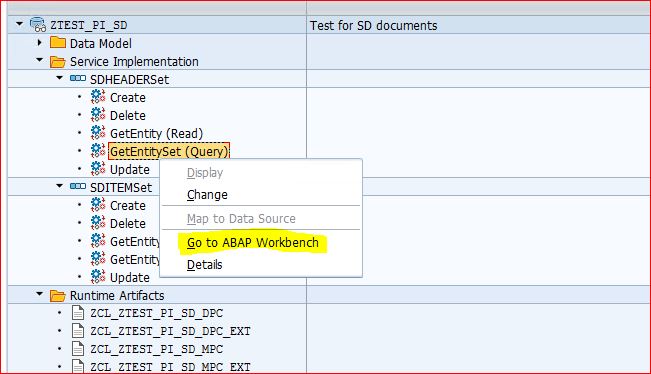Collapse the SDHEADERSet node
Viewport: 651px width, 374px height.
point(60,78)
